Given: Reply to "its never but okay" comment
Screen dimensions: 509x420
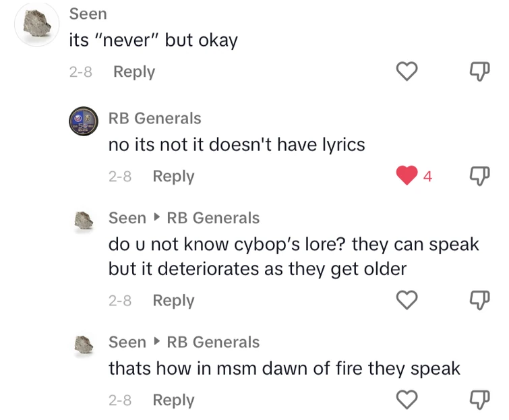Looking at the screenshot, I should coord(133,71).
